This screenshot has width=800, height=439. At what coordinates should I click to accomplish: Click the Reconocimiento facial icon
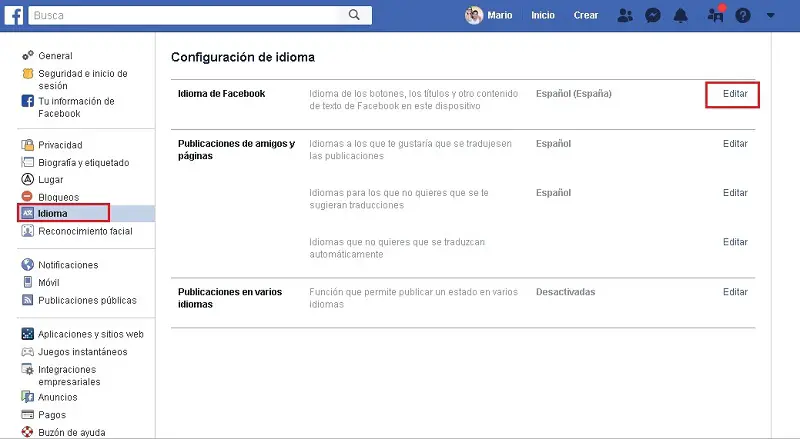[28, 231]
